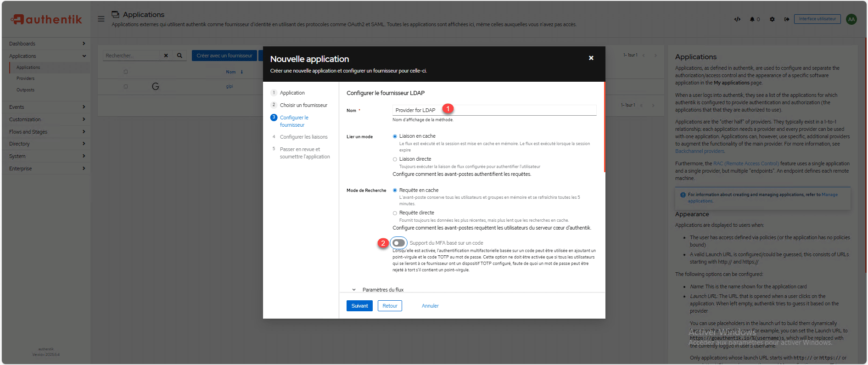Click the Suivant button
Viewport: 868px width, 365px height.
coord(359,306)
